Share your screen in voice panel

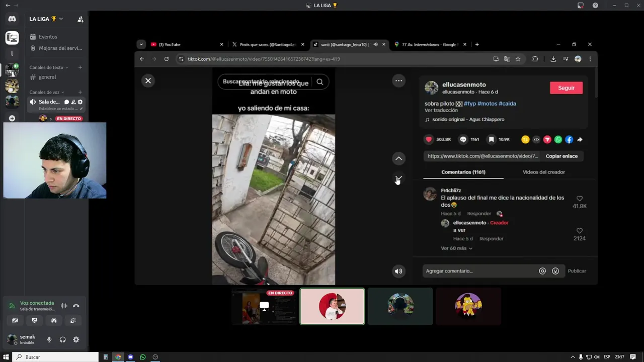34,320
